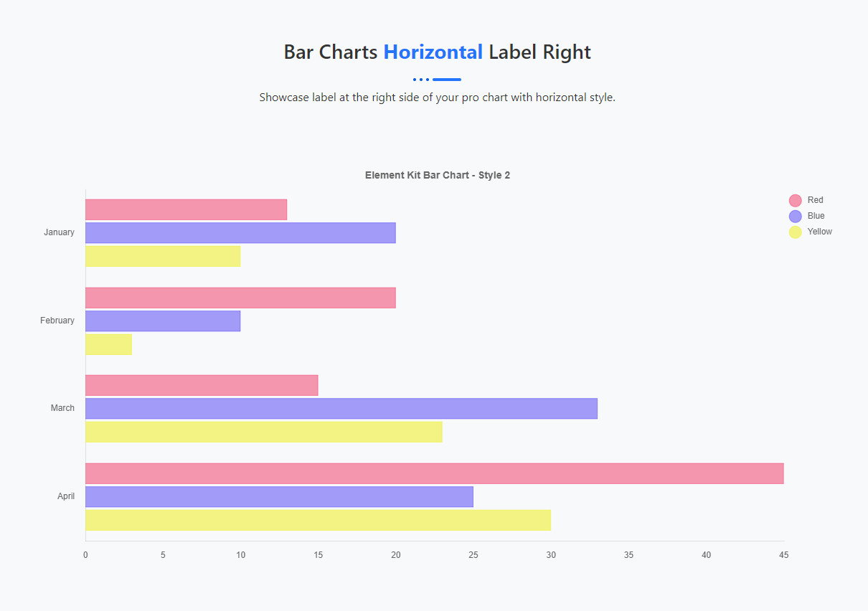Click the Yellow legend label text
Image resolution: width=868 pixels, height=611 pixels.
coord(819,232)
